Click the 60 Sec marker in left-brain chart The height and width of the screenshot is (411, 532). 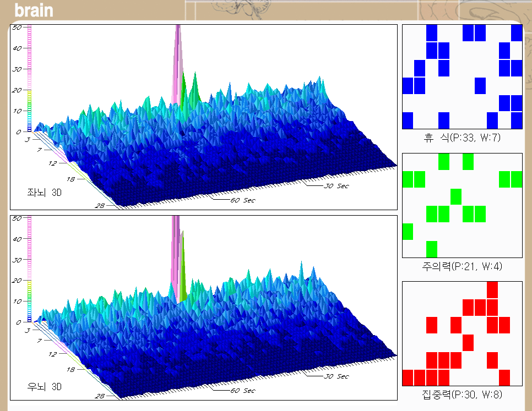pos(242,200)
